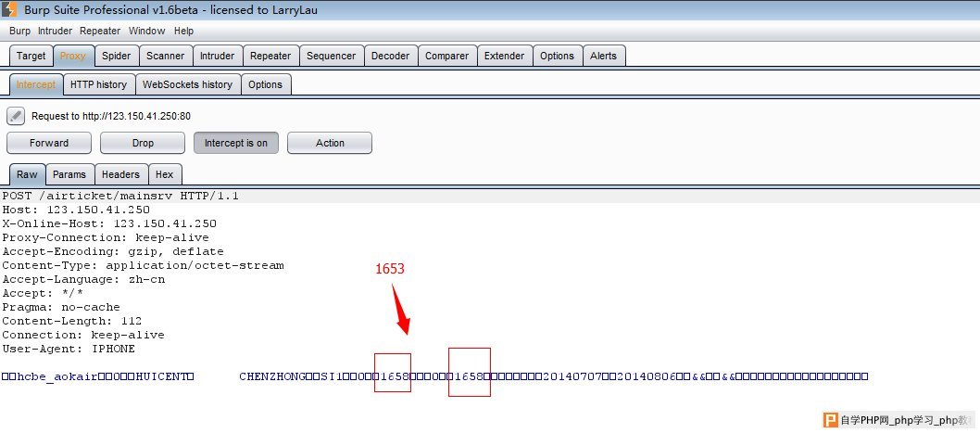View the Alerts tab
The height and width of the screenshot is (433, 980).
click(604, 56)
